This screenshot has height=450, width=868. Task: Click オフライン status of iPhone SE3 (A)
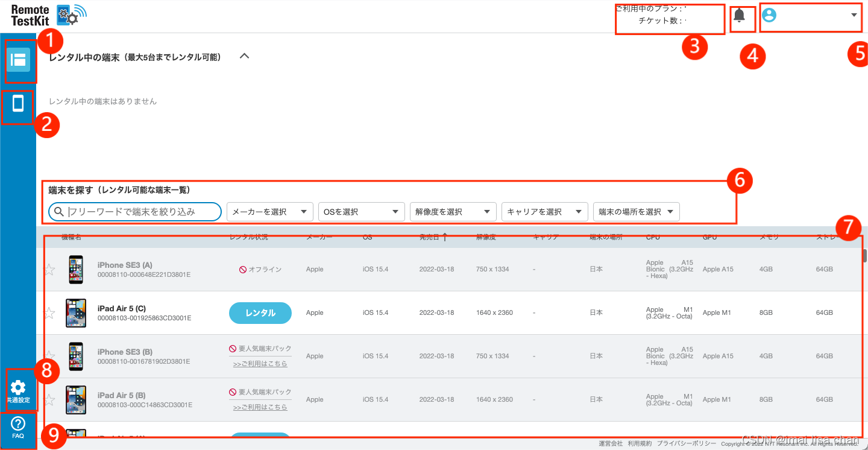click(x=260, y=270)
